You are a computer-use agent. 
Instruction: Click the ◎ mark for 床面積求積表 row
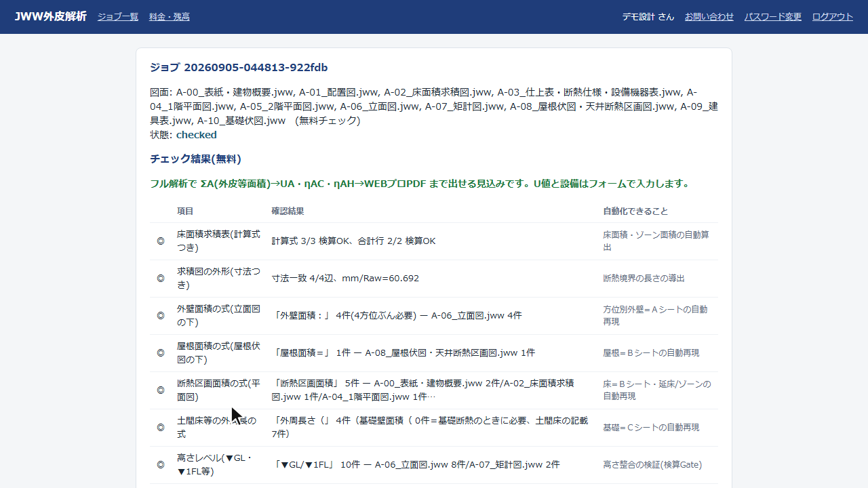[x=161, y=241]
